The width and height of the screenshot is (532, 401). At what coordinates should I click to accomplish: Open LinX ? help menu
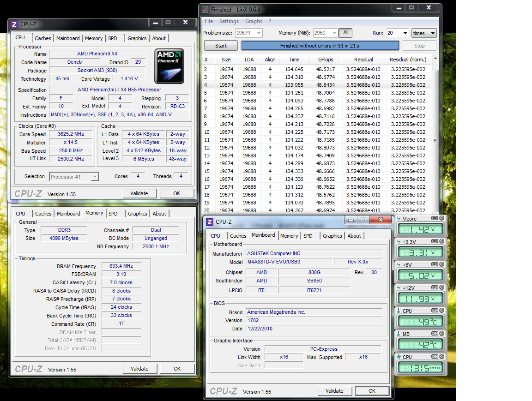[270, 21]
